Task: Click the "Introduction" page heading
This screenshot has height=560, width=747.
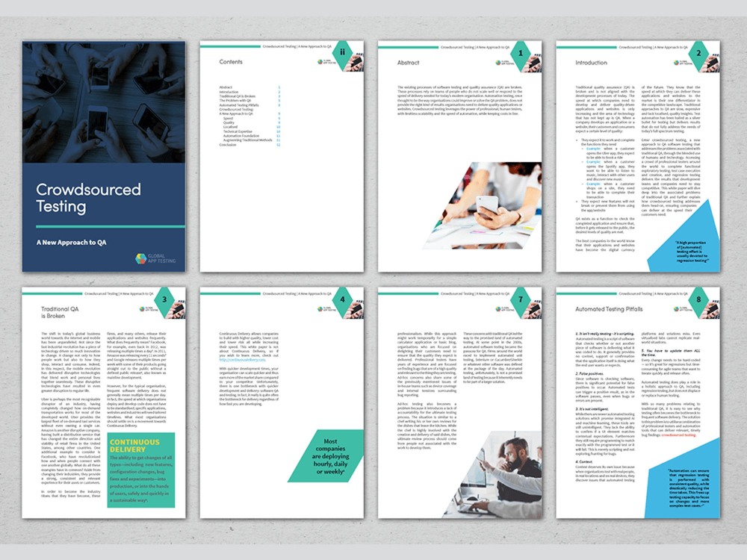Action: [591, 63]
